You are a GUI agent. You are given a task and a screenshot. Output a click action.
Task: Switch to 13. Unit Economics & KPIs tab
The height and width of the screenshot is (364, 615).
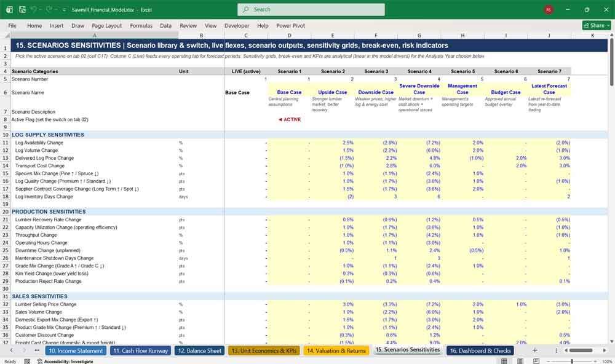[x=264, y=350]
